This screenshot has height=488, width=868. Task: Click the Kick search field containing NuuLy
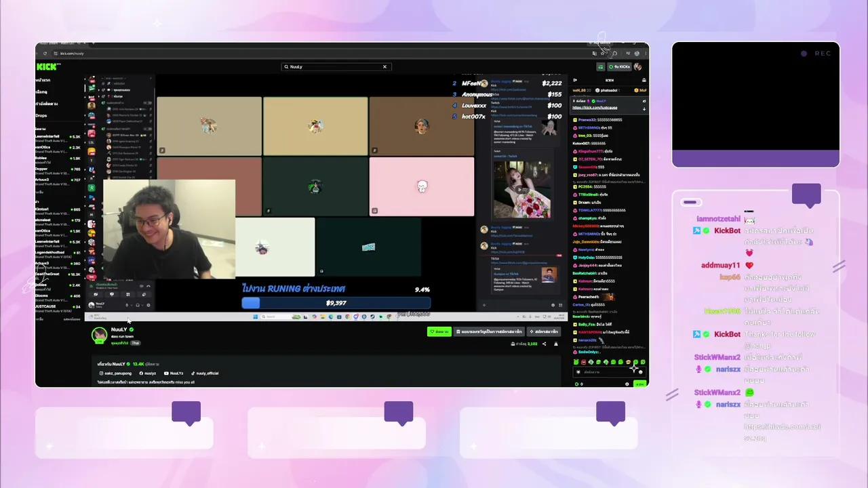click(x=336, y=66)
